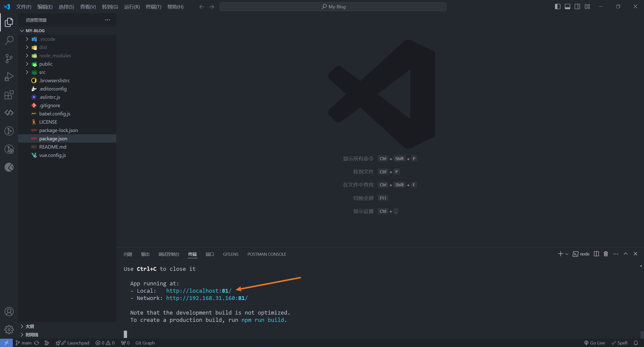Start Go Live server
Viewport: 644px width, 347px height.
[x=594, y=343]
